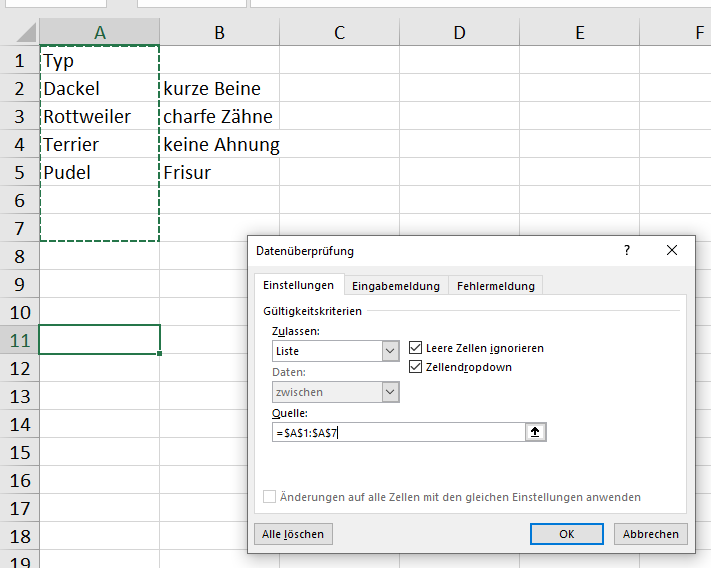Open the Fehlermeldung tab
This screenshot has height=568, width=711.
click(x=495, y=286)
